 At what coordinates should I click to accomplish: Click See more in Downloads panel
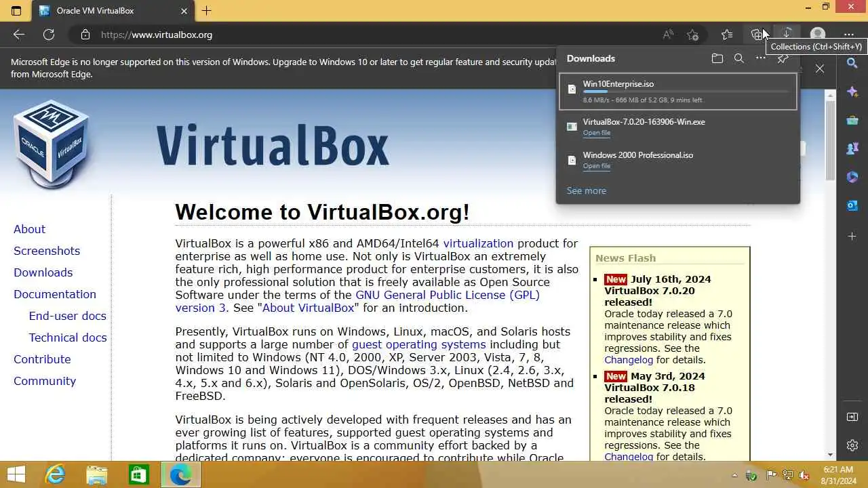(587, 190)
